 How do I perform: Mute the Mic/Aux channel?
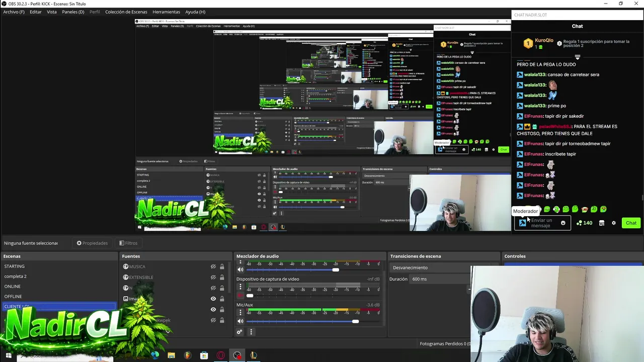click(x=240, y=321)
